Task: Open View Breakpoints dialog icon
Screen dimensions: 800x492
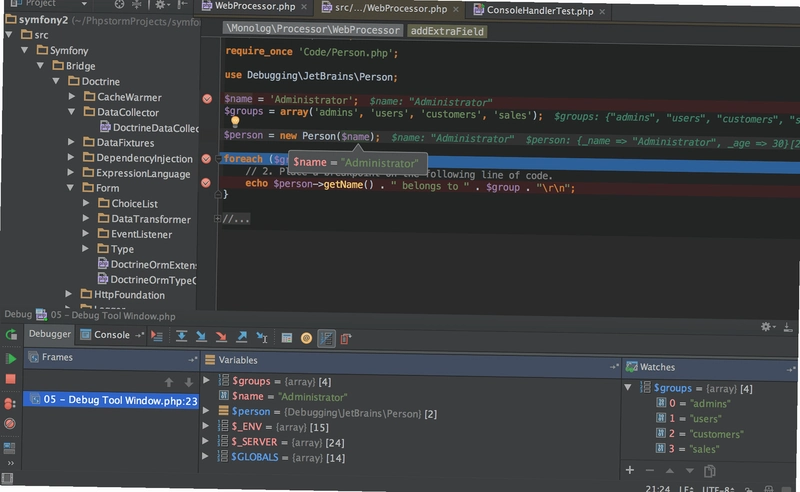Action: 10,403
